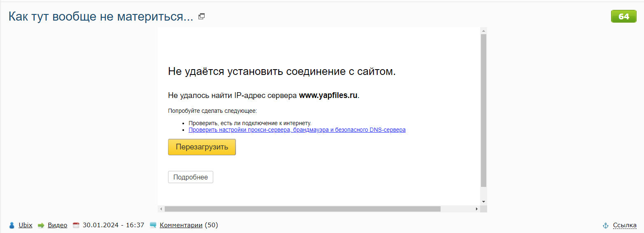Click the comments speech bubble icon

point(153,225)
